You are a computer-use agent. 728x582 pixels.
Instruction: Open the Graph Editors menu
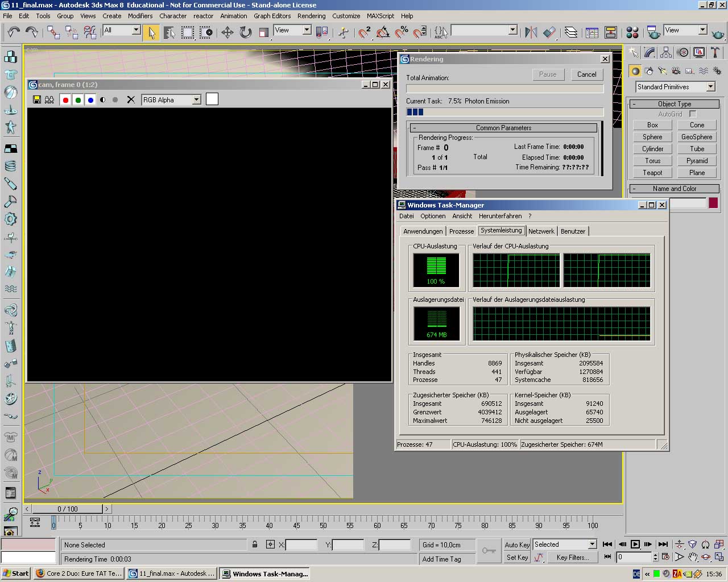(x=272, y=16)
